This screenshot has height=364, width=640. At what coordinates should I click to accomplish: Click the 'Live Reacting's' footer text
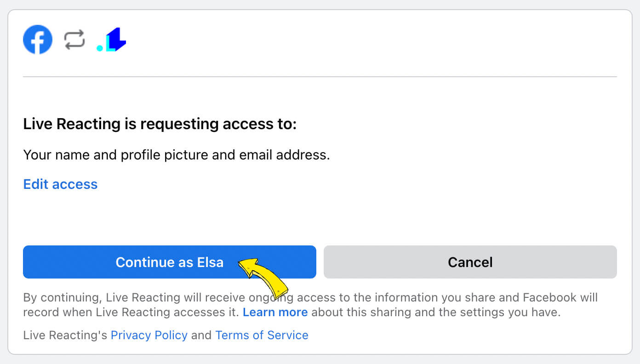(x=65, y=335)
